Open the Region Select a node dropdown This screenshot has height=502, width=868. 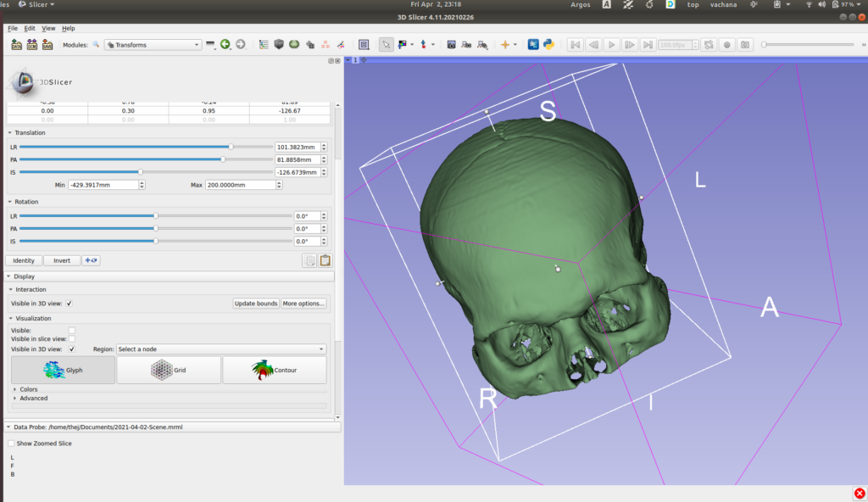click(221, 349)
